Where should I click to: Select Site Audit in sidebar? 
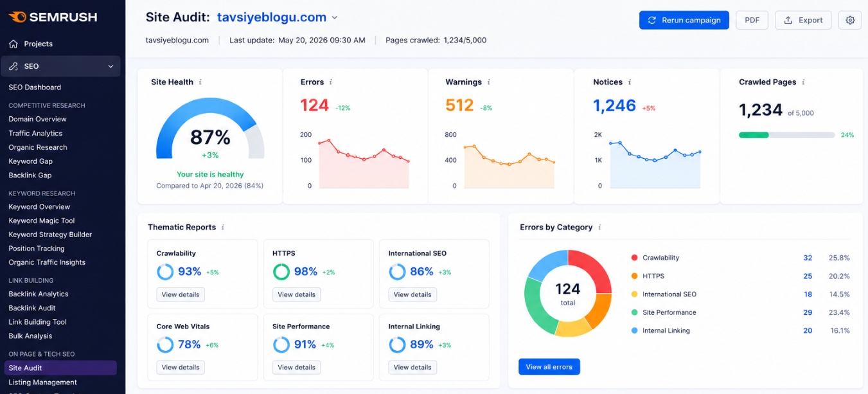[60, 368]
